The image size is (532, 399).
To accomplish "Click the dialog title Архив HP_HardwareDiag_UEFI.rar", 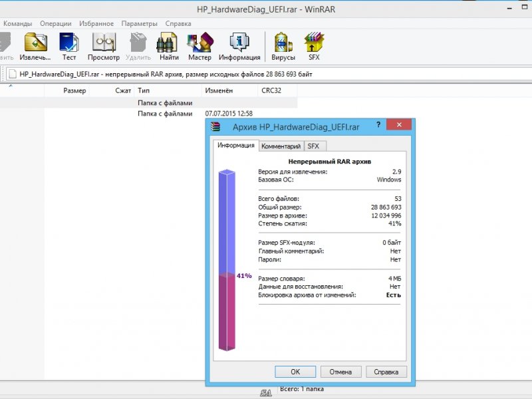I will [x=296, y=127].
